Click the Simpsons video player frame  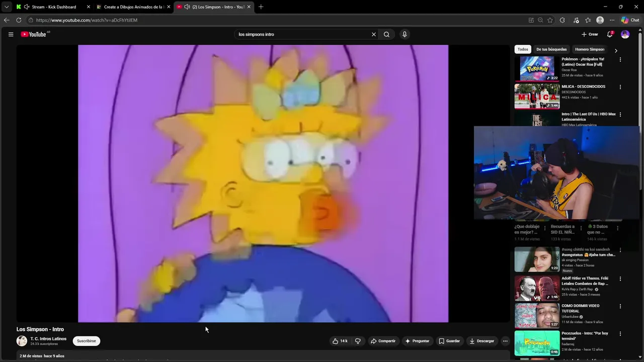click(263, 184)
